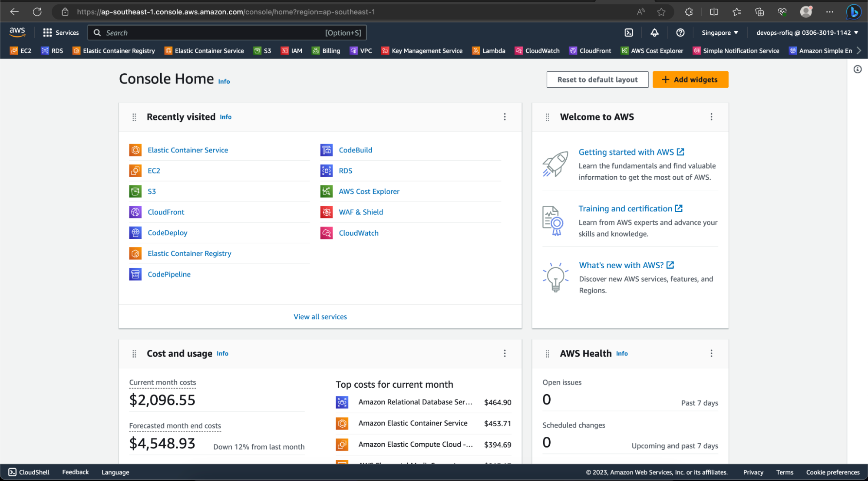Click Info link next to Console Home
This screenshot has width=868, height=481.
(x=224, y=82)
